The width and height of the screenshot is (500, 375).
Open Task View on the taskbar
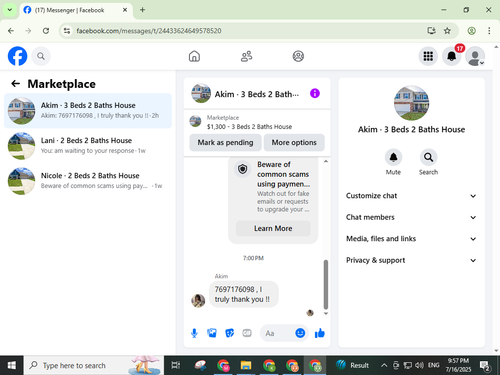[x=176, y=365]
